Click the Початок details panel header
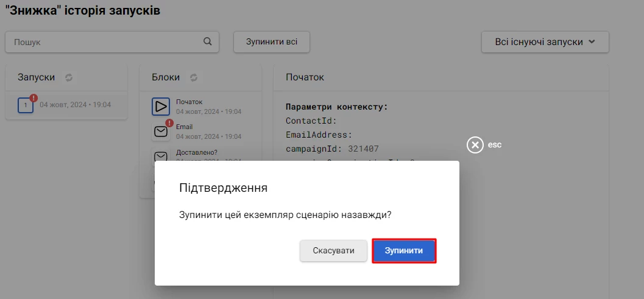The width and height of the screenshot is (644, 299). tap(305, 77)
